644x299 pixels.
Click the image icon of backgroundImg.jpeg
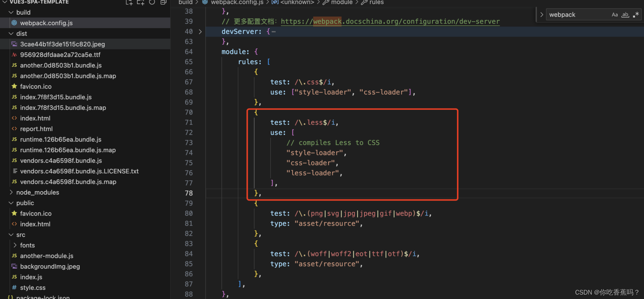pyautogui.click(x=14, y=266)
